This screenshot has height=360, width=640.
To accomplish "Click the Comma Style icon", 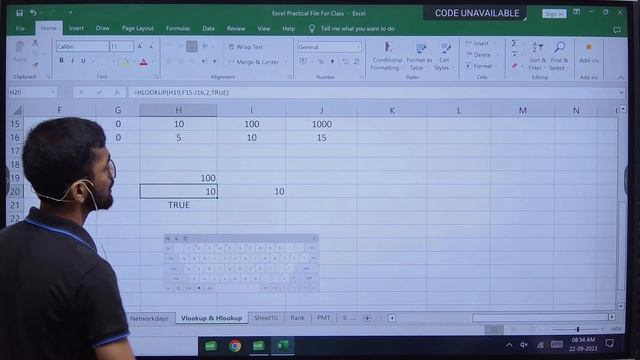I will [x=332, y=62].
